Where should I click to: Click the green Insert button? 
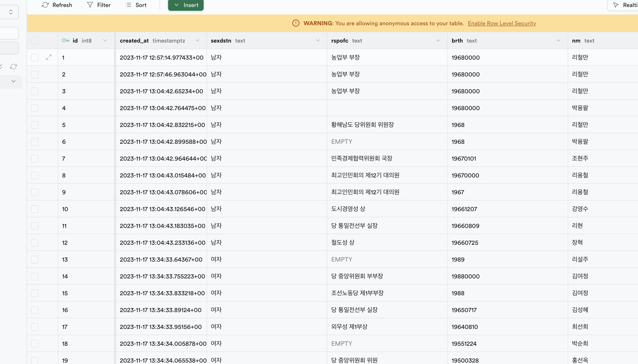pyautogui.click(x=186, y=5)
